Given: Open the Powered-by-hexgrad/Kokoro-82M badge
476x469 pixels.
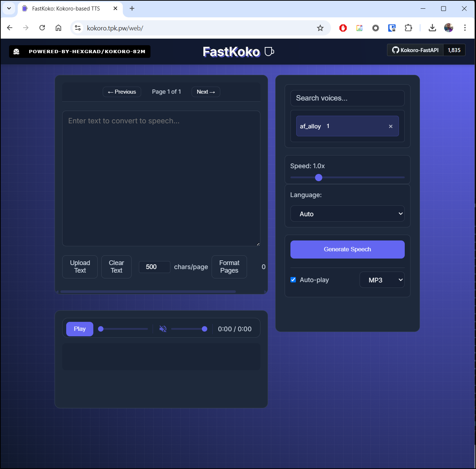Looking at the screenshot, I should coord(80,51).
